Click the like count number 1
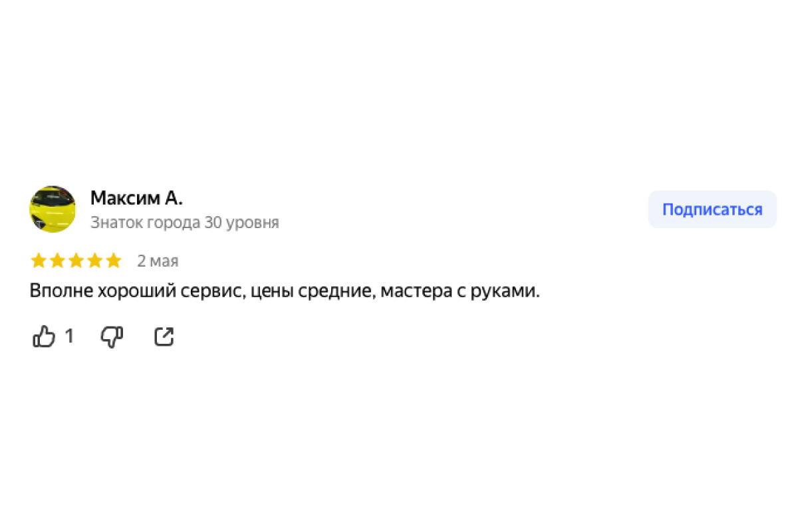798x532 pixels. click(x=68, y=336)
